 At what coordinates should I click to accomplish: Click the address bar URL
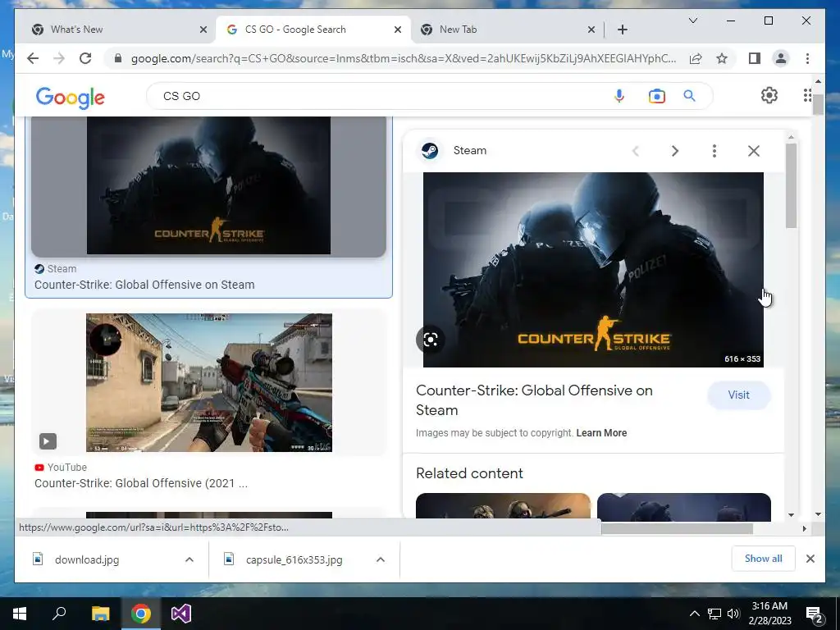click(x=403, y=58)
